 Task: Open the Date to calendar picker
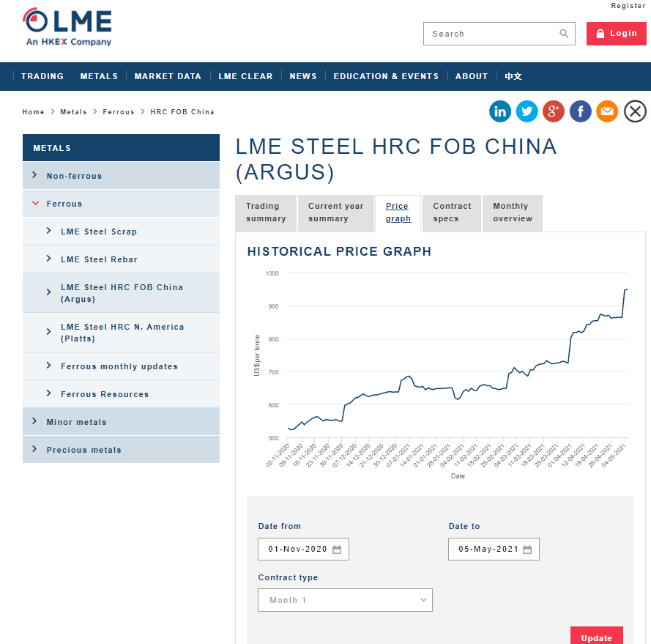[x=527, y=549]
